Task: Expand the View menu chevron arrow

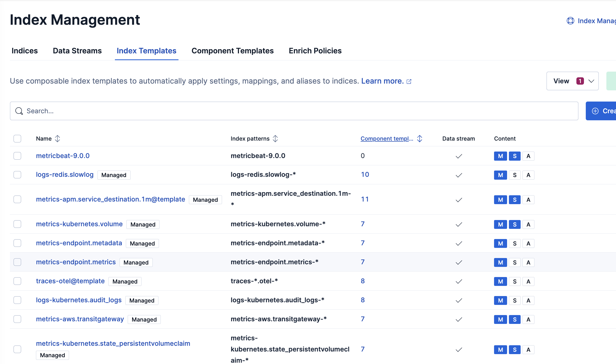Action: click(591, 81)
